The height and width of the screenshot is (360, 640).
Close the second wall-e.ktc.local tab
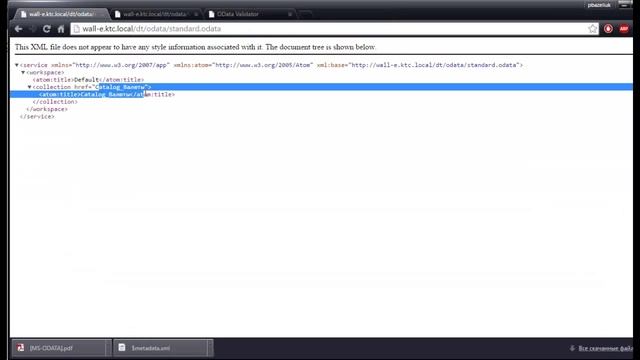pos(196,14)
